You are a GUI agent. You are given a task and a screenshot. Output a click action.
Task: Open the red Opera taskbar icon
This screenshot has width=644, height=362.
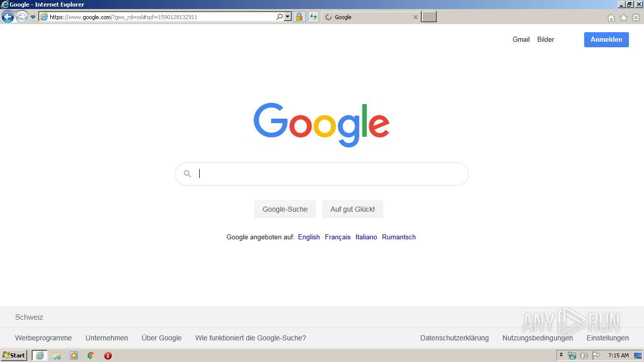tap(108, 355)
